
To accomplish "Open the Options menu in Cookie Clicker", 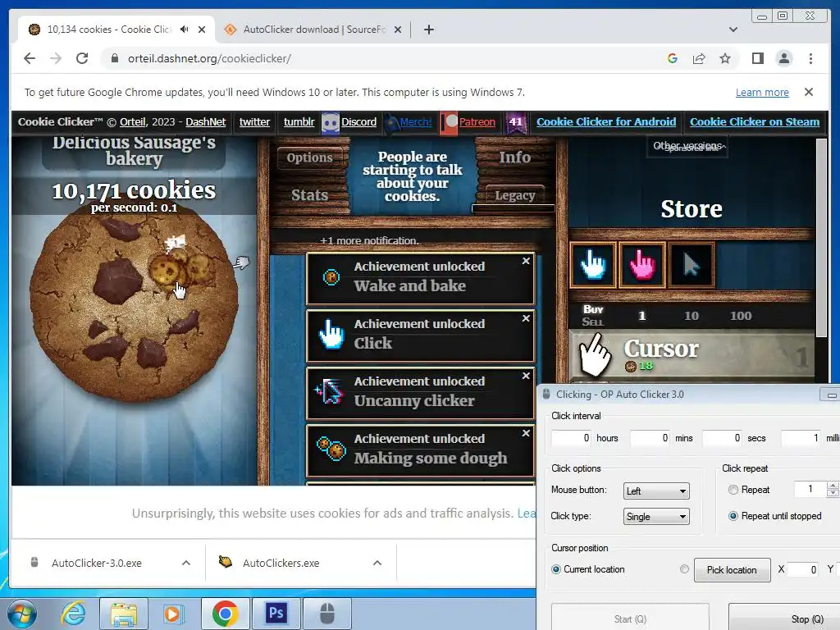I will click(x=309, y=157).
